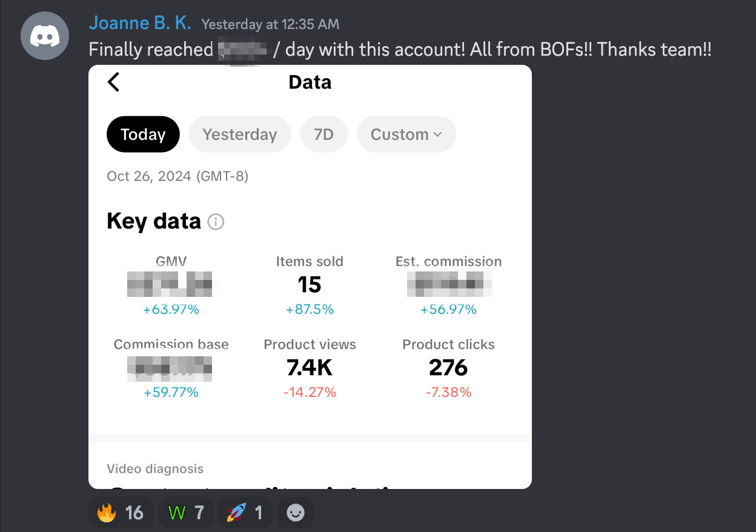Click the blurred amount in message text
The image size is (756, 532).
pos(242,50)
